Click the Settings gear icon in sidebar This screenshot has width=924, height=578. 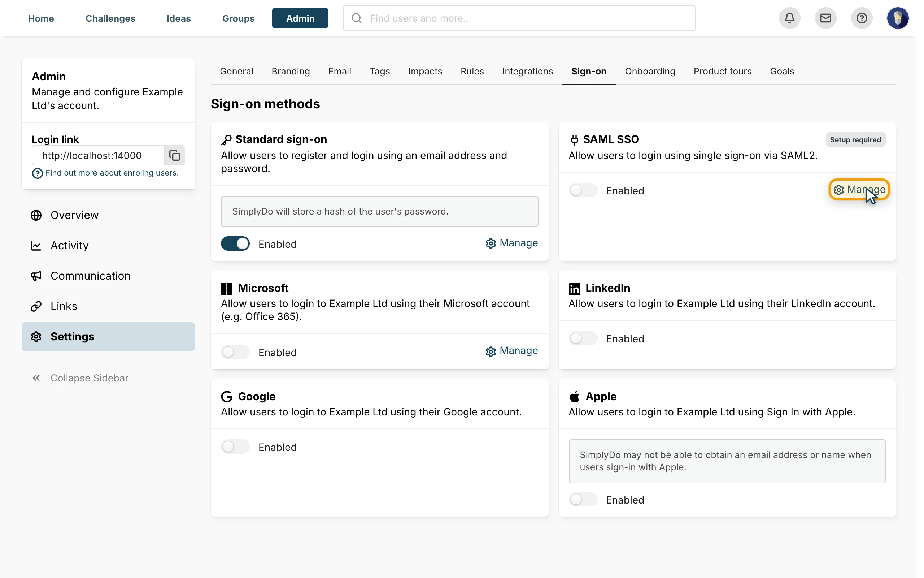tap(36, 336)
